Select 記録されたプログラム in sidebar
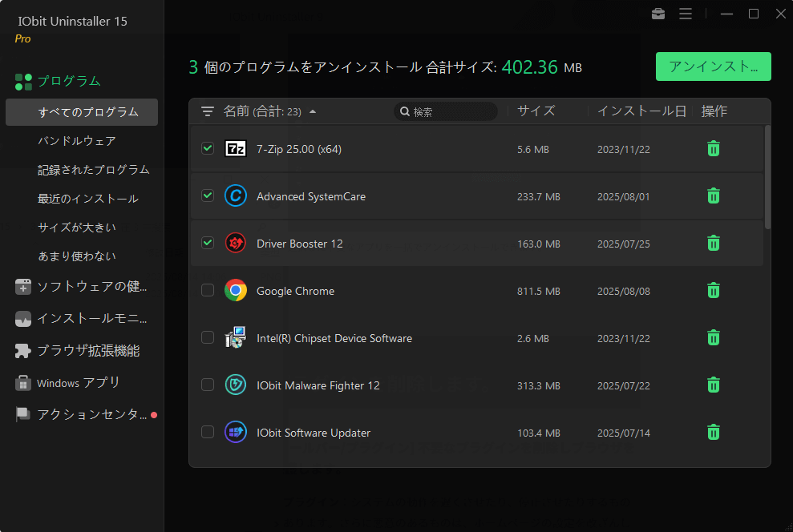 coord(94,170)
